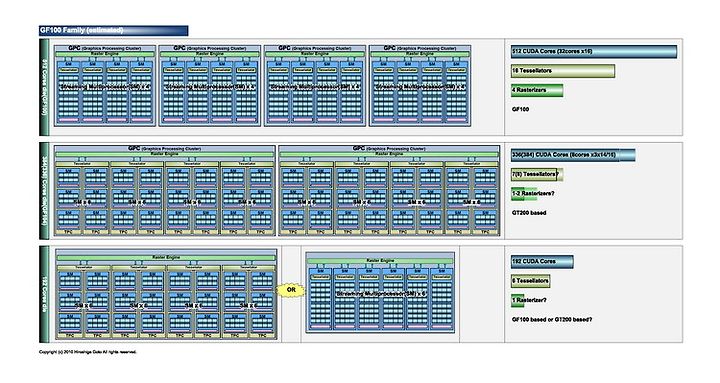
Task: Select the first GPC header in the 512-core row
Action: (105, 48)
